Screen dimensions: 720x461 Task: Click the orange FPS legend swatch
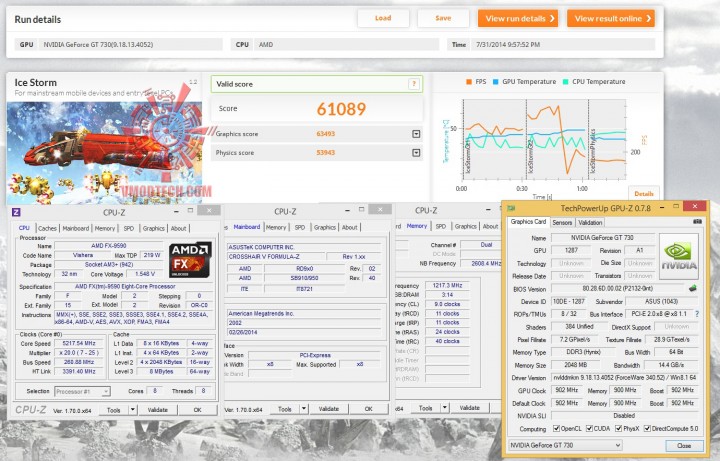(x=469, y=82)
